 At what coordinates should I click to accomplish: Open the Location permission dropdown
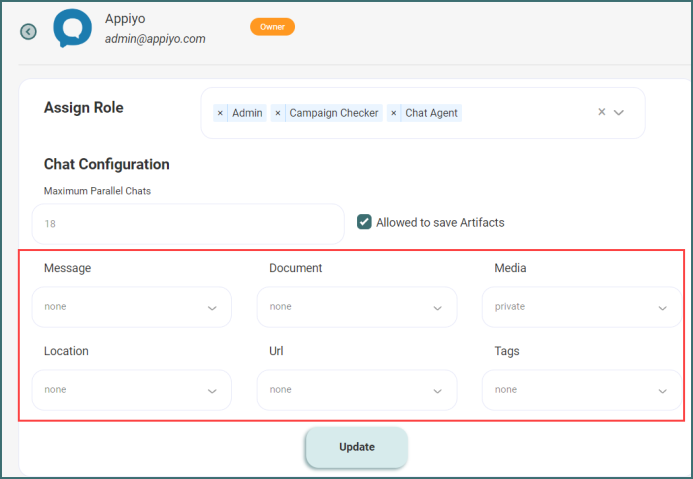tap(131, 390)
